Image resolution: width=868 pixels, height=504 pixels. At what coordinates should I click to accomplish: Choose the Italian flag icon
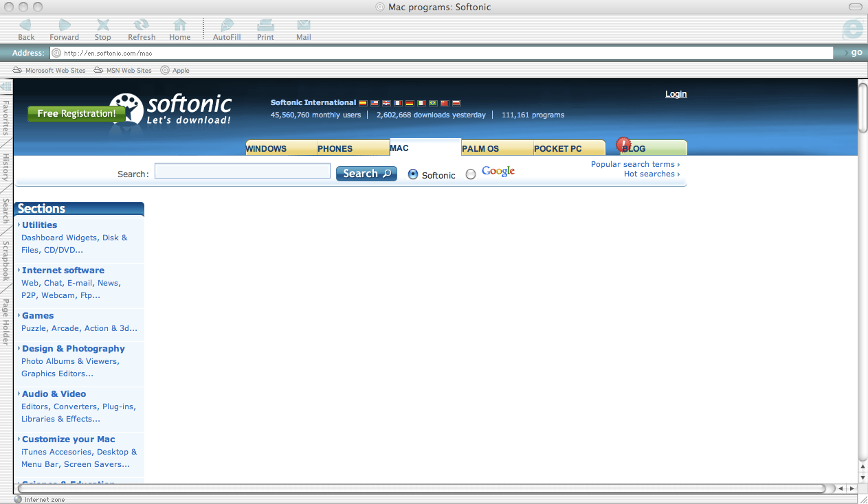click(421, 103)
